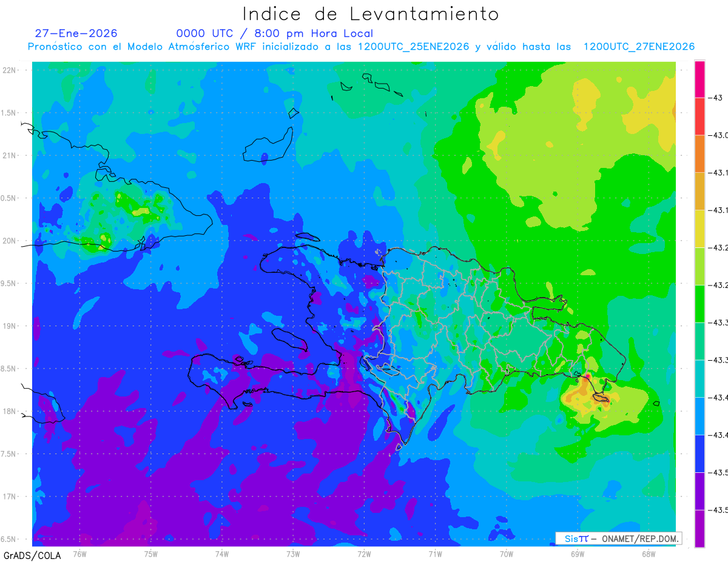This screenshot has height=562, width=728.
Task: Click the '0000 UTC / 8:00 pm Hora Local' text
Action: pyautogui.click(x=275, y=33)
